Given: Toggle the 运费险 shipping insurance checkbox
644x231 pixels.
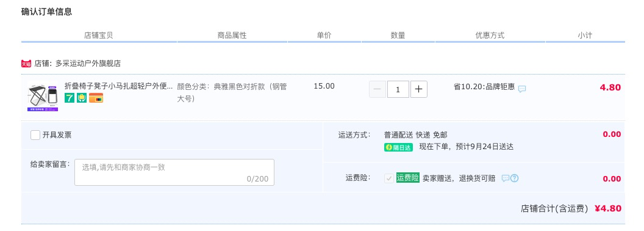Looking at the screenshot, I should [x=388, y=178].
